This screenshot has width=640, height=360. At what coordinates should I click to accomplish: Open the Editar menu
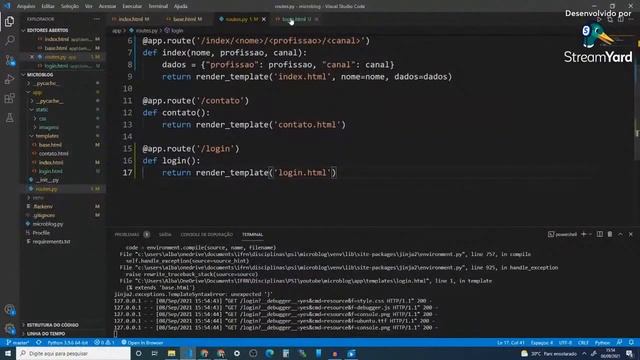[48, 6]
